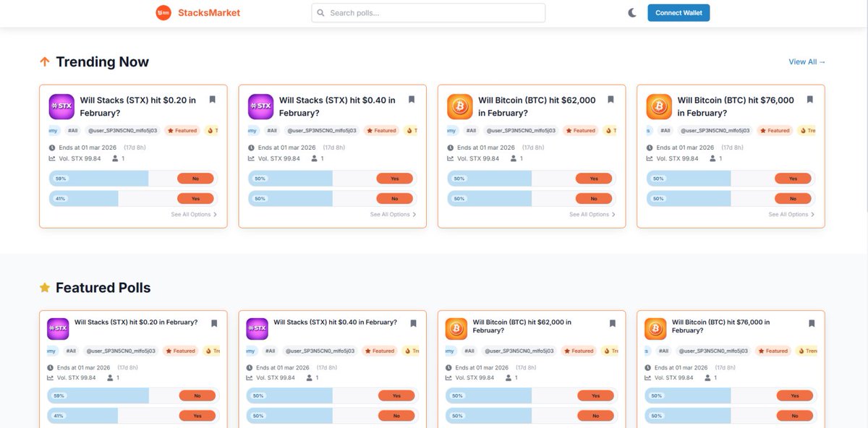Open Trending STX $0.40 poll title
Viewport: 868px width, 428px height.
coord(337,106)
